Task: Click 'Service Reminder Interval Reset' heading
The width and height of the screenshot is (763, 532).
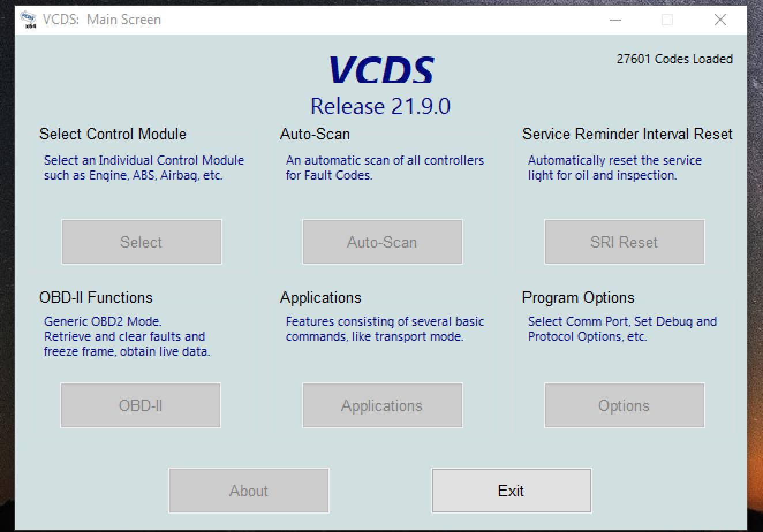Action: tap(627, 134)
